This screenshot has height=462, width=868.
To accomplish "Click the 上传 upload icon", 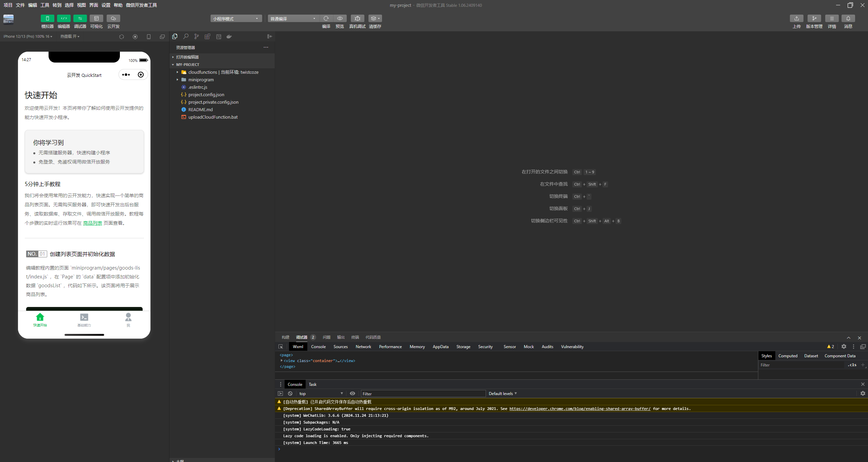I will coord(796,18).
